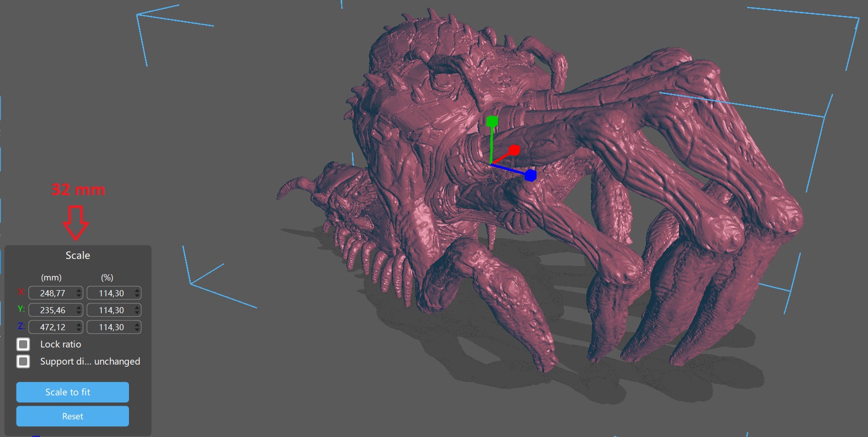This screenshot has width=868, height=437.
Task: Click the blue Z-axis gizmo handle
Action: tap(530, 176)
